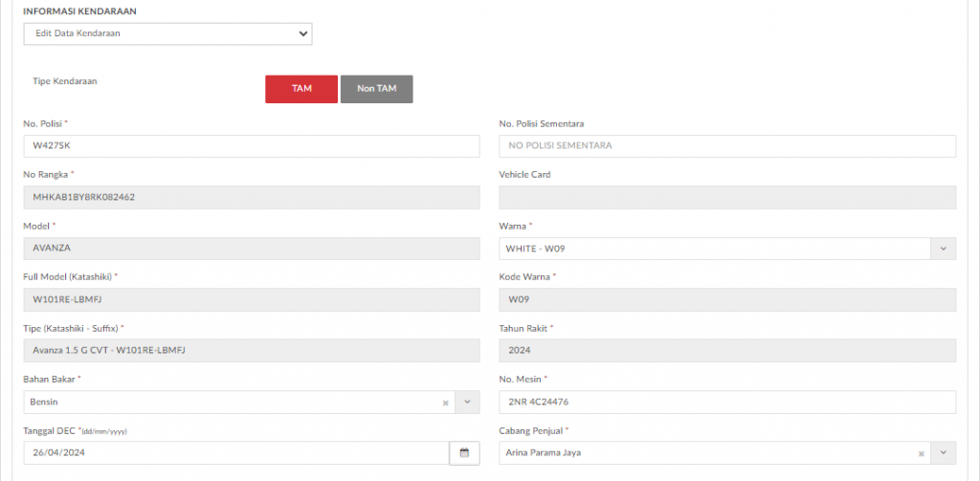980x481 pixels.
Task: Click the Tipe Kendaraan label
Action: (64, 81)
